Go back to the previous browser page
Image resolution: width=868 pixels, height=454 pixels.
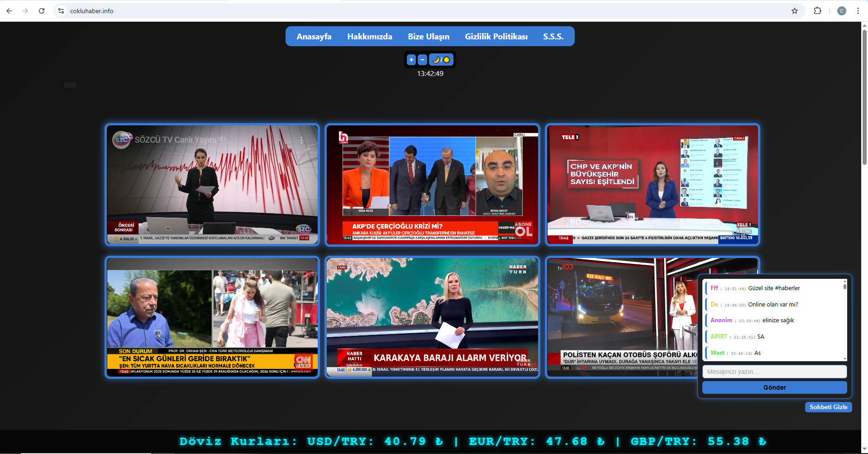pyautogui.click(x=9, y=11)
